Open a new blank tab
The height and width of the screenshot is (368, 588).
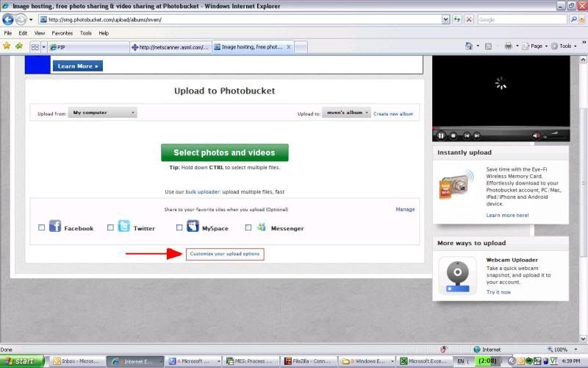(301, 47)
